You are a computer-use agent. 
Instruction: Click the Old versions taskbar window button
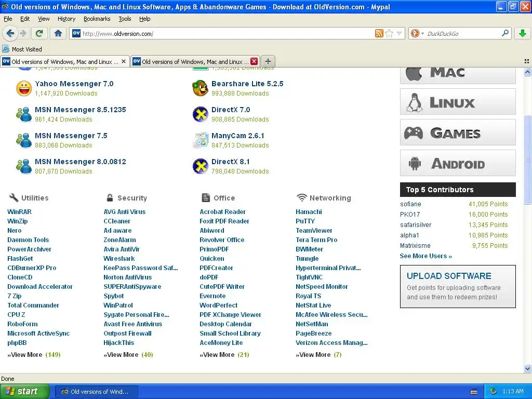[x=96, y=392]
